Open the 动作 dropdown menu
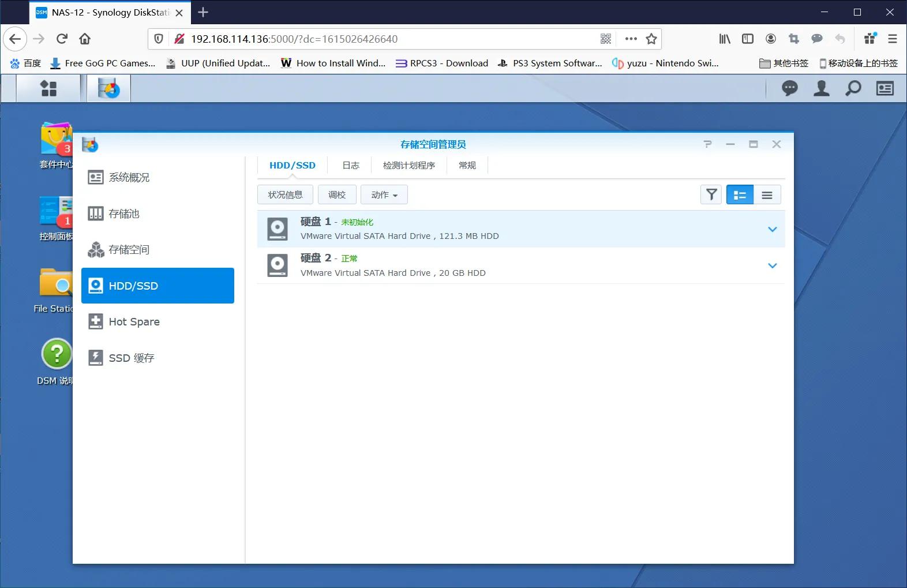This screenshot has height=588, width=907. pyautogui.click(x=384, y=194)
